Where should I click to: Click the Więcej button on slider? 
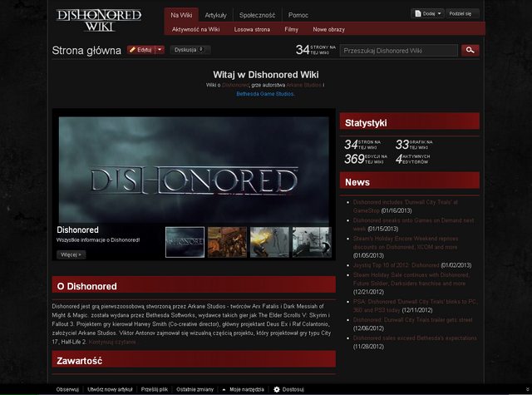point(71,254)
